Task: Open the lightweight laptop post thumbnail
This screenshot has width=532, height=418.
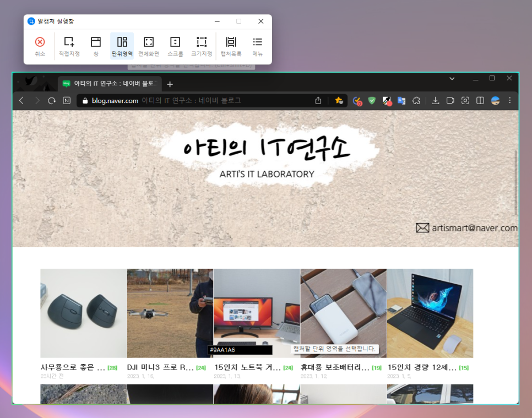Action: (x=430, y=313)
